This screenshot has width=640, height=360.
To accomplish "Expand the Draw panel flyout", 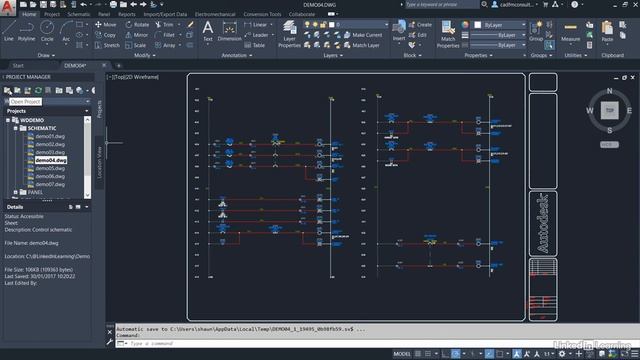I will [46, 55].
